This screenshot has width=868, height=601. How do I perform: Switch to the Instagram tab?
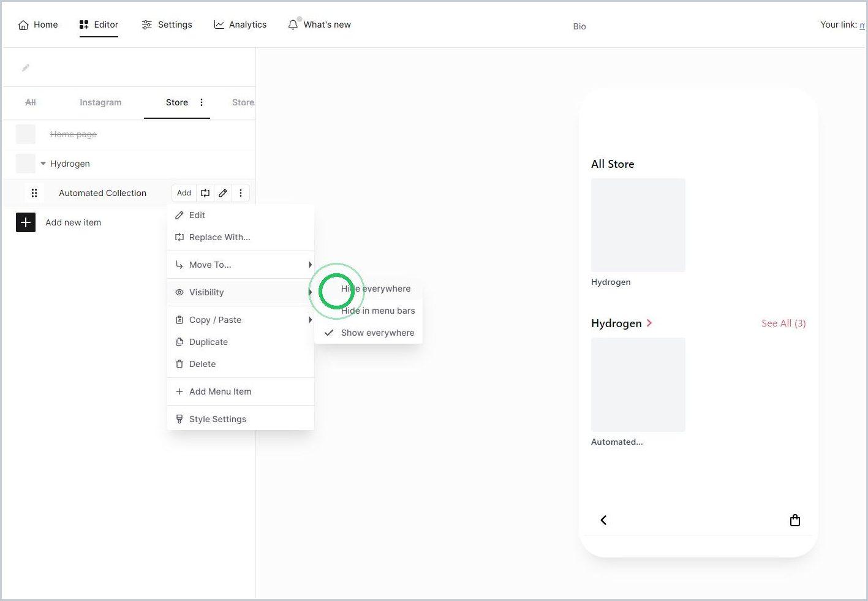coord(100,102)
